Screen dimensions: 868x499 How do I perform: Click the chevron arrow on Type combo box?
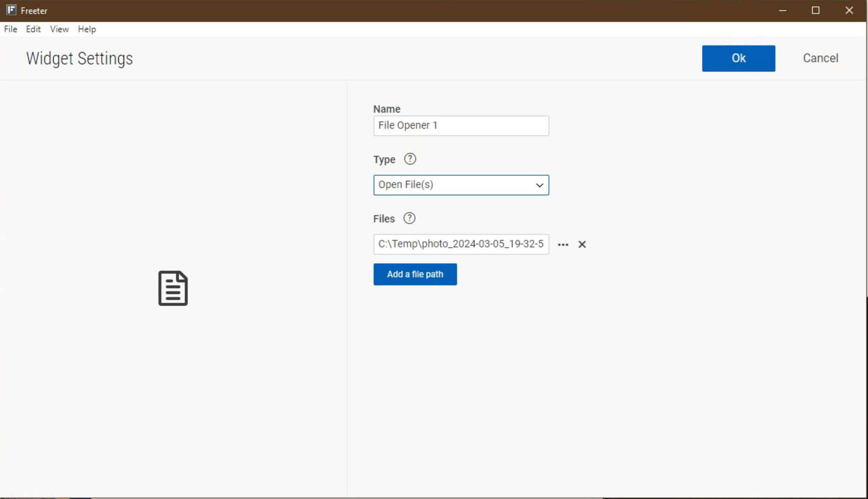point(539,185)
